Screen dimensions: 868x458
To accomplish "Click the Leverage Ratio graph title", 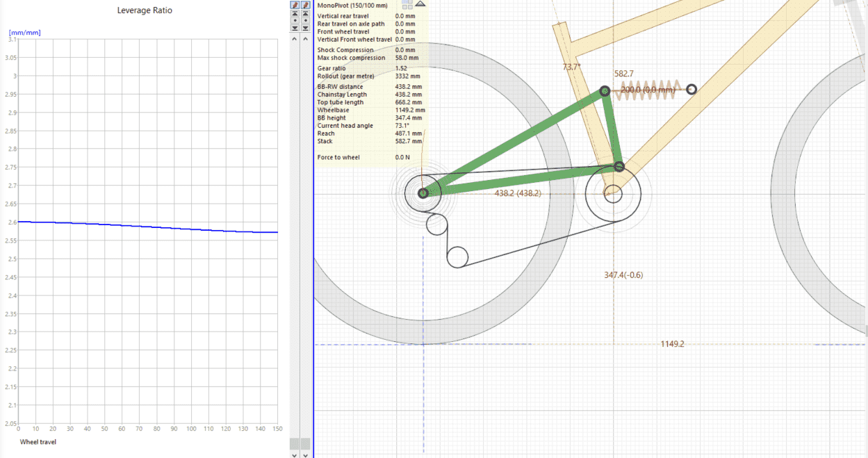I will click(145, 10).
